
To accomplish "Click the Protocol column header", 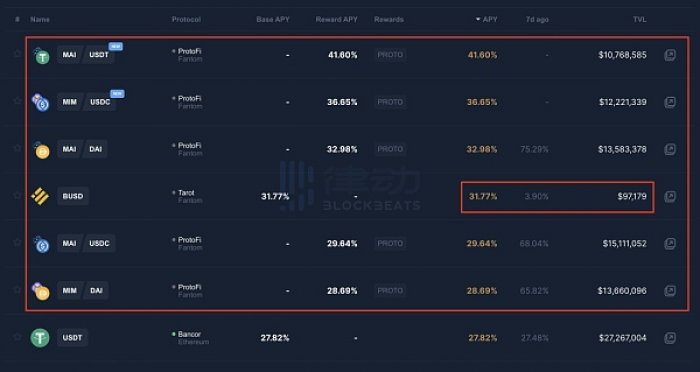I will 186,20.
